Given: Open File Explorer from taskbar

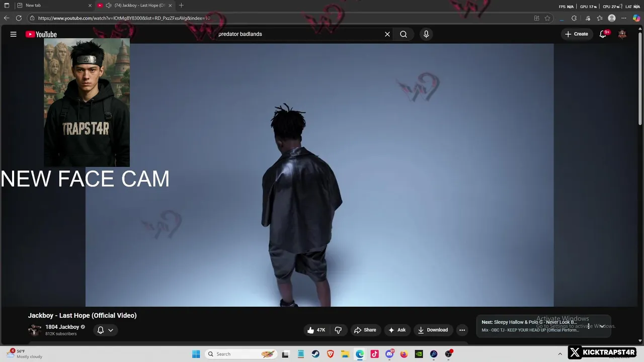Looking at the screenshot, I should 345,354.
